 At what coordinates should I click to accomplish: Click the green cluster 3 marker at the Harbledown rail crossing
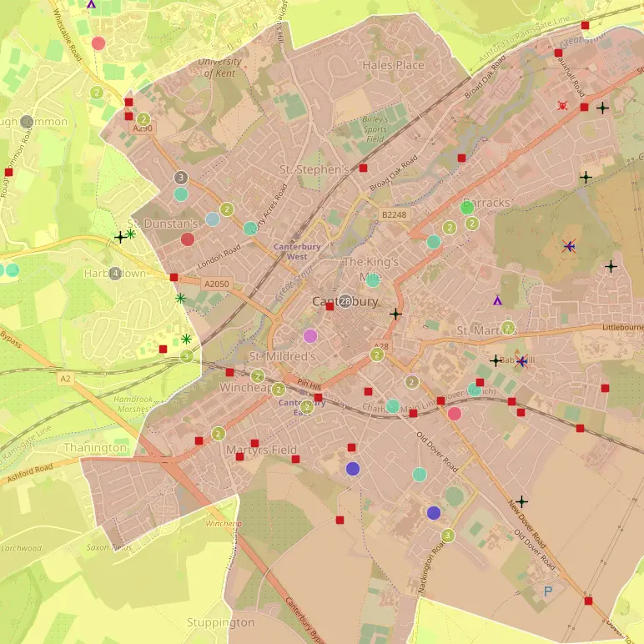187,355
